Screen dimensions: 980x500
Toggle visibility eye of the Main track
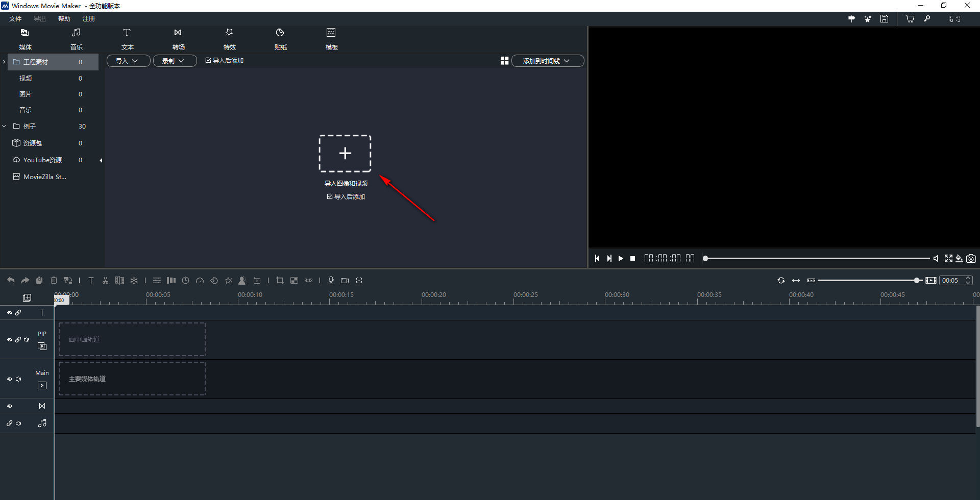(x=10, y=379)
